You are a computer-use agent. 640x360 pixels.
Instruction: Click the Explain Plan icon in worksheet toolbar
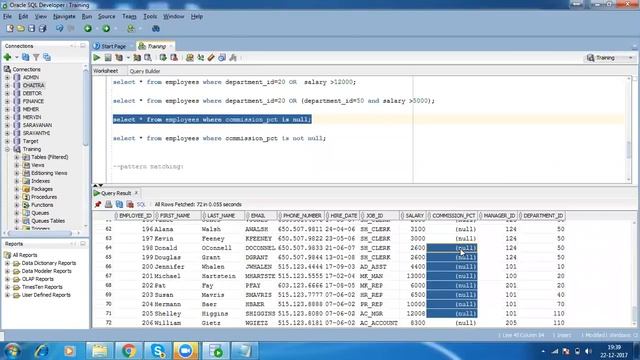tap(119, 58)
